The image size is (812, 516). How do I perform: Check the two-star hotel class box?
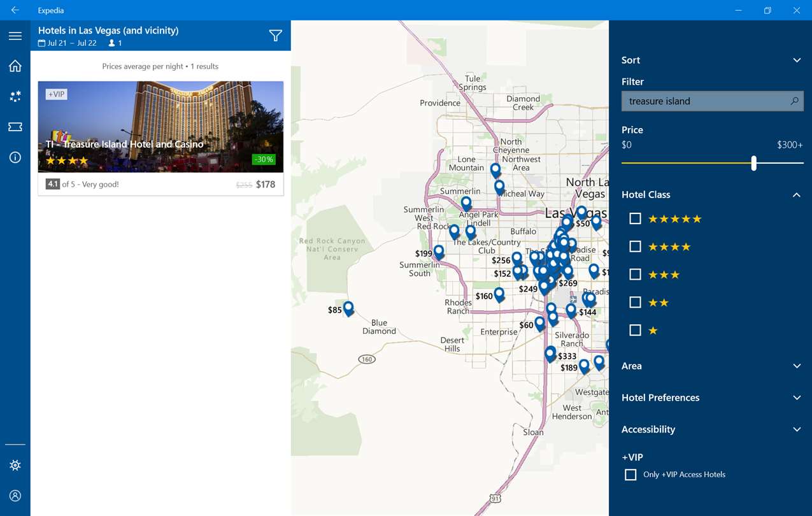coord(635,302)
